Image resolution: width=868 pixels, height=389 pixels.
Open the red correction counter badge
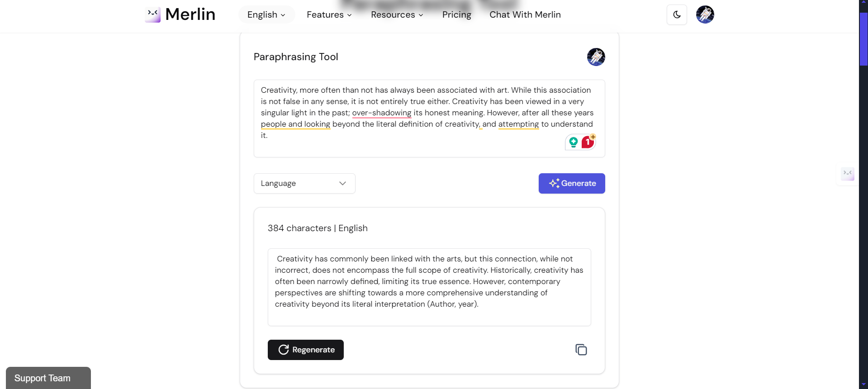[x=588, y=142]
